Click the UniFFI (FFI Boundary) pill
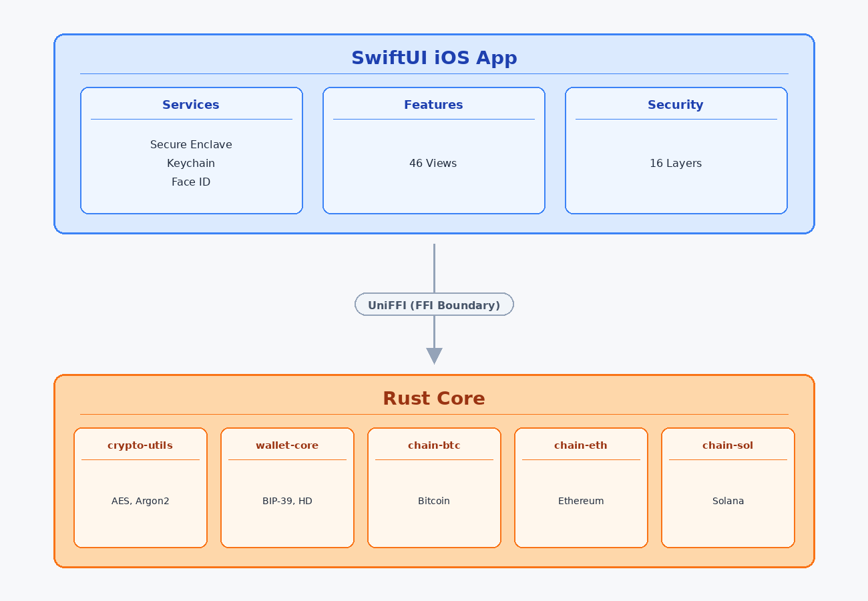868x601 pixels. click(434, 305)
